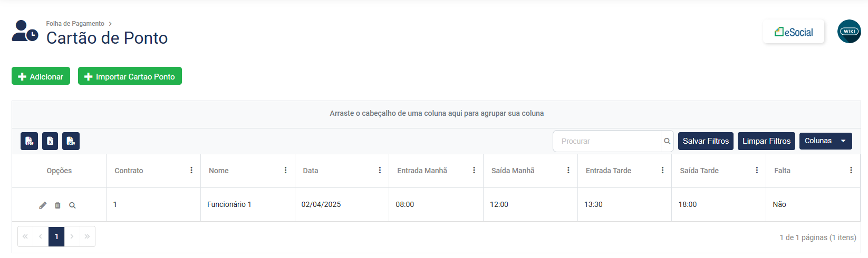
Task: Click the search magnifier beside Procurar
Action: pos(667,141)
